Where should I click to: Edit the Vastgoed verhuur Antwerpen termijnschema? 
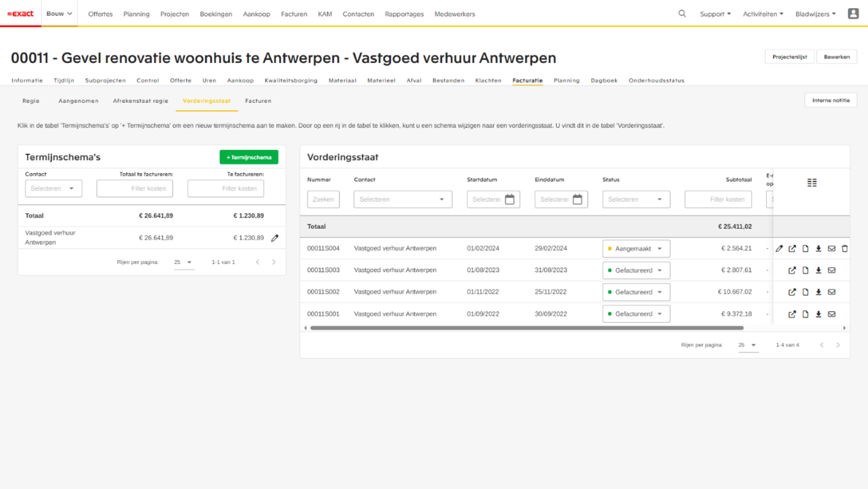[275, 238]
